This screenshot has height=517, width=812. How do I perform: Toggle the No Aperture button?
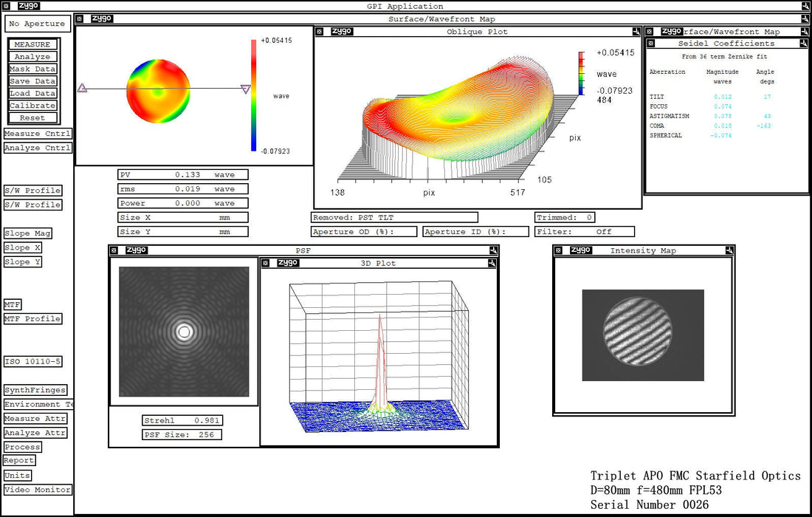(x=38, y=24)
